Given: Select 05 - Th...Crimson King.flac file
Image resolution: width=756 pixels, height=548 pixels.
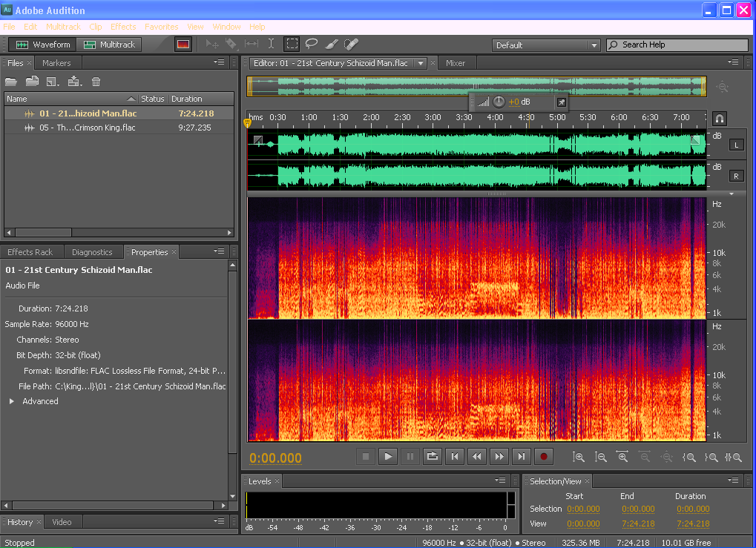Looking at the screenshot, I should [x=119, y=128].
